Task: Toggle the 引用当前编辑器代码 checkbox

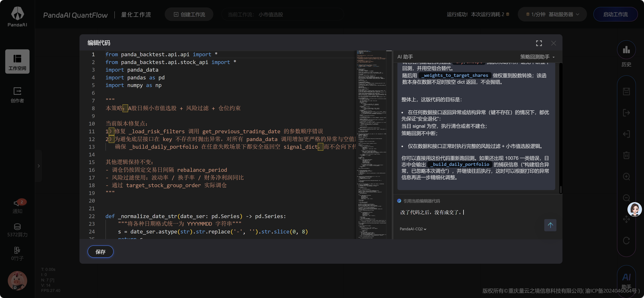Action: point(399,201)
